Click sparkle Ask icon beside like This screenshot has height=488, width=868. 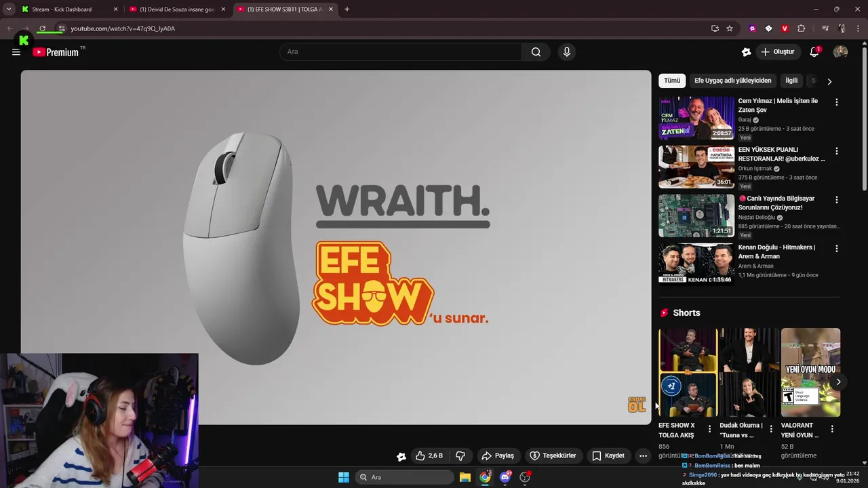coord(401,457)
